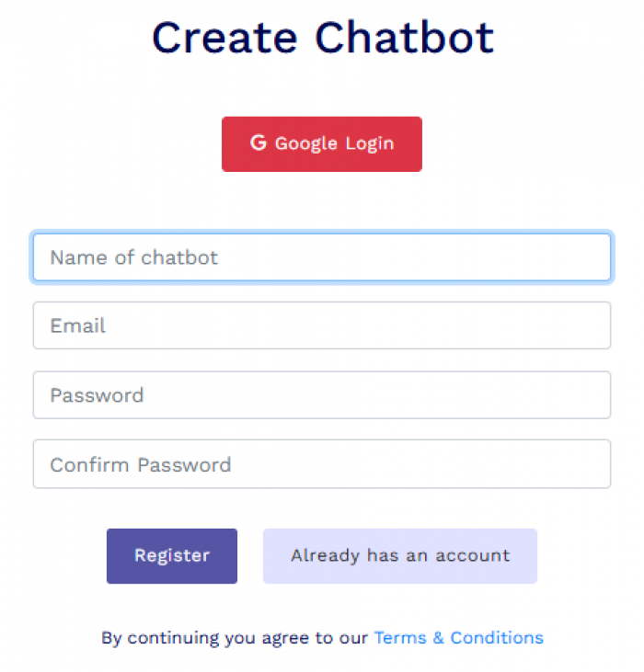644x672 pixels.
Task: Choose the Already has an account button
Action: point(400,556)
